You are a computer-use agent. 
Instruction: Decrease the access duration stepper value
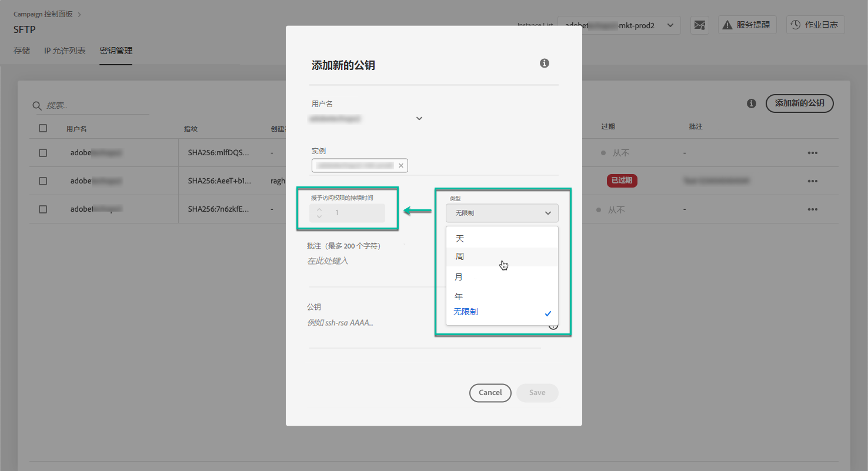319,216
